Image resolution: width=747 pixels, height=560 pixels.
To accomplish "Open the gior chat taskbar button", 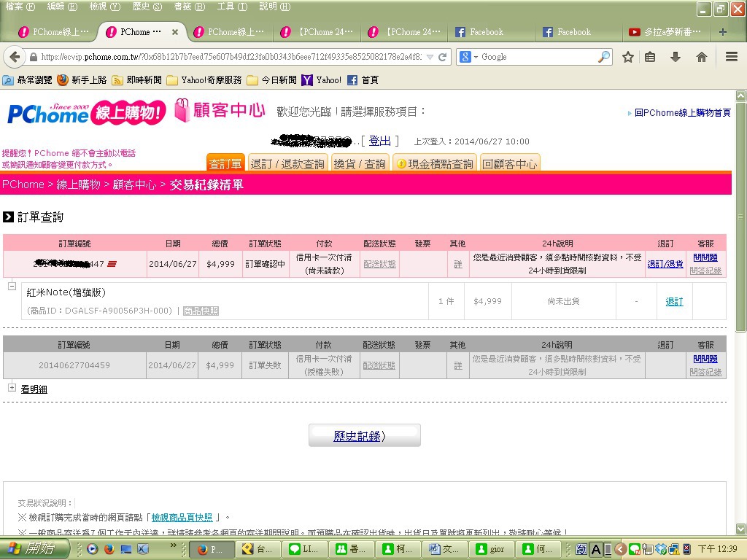I will pyautogui.click(x=492, y=549).
